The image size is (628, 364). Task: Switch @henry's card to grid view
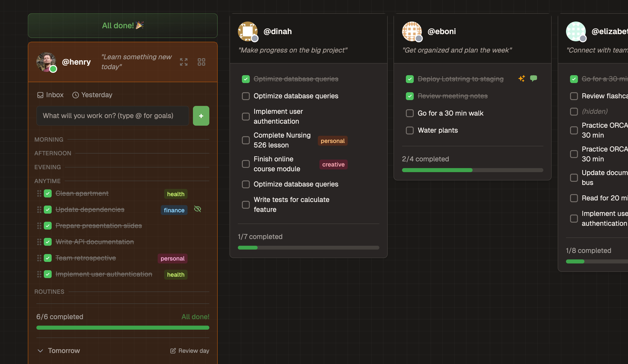pos(201,62)
